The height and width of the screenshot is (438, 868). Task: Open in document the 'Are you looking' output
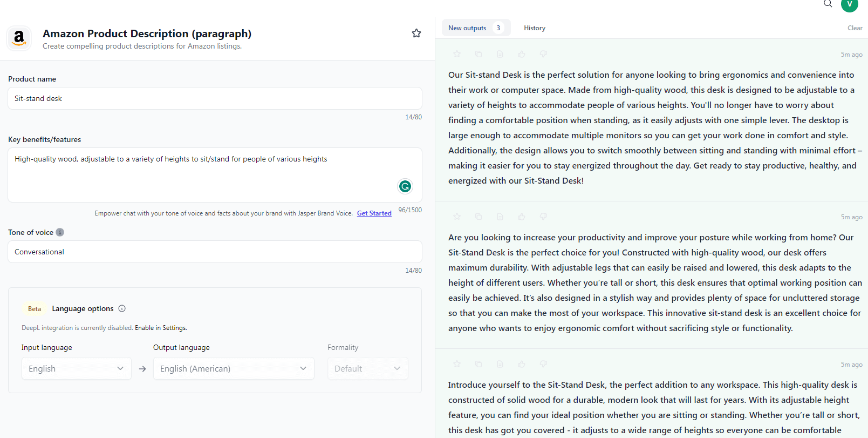(500, 217)
